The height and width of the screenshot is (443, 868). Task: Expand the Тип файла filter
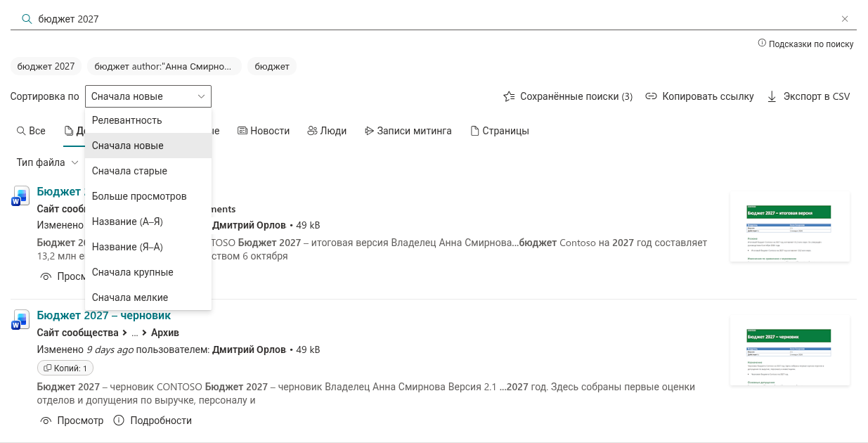(48, 162)
